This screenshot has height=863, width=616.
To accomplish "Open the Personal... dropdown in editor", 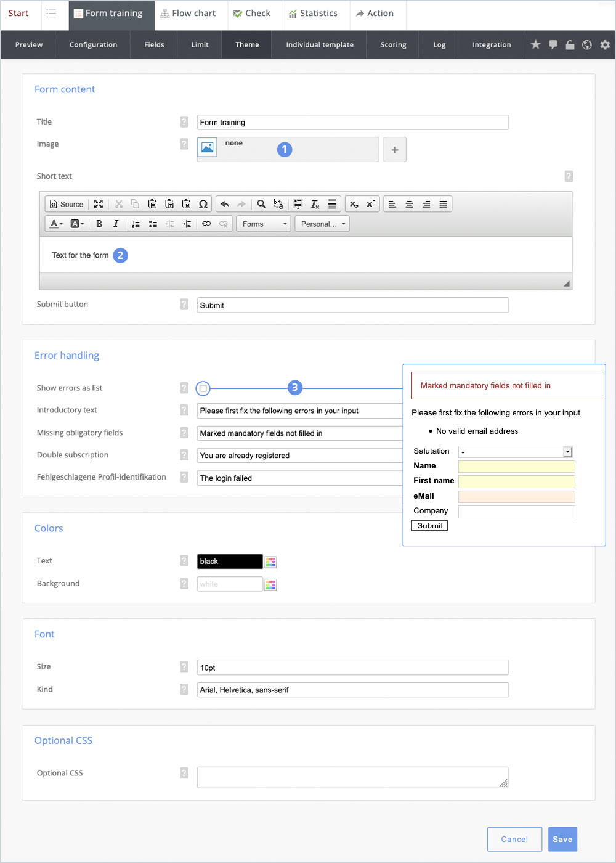I will pyautogui.click(x=322, y=224).
